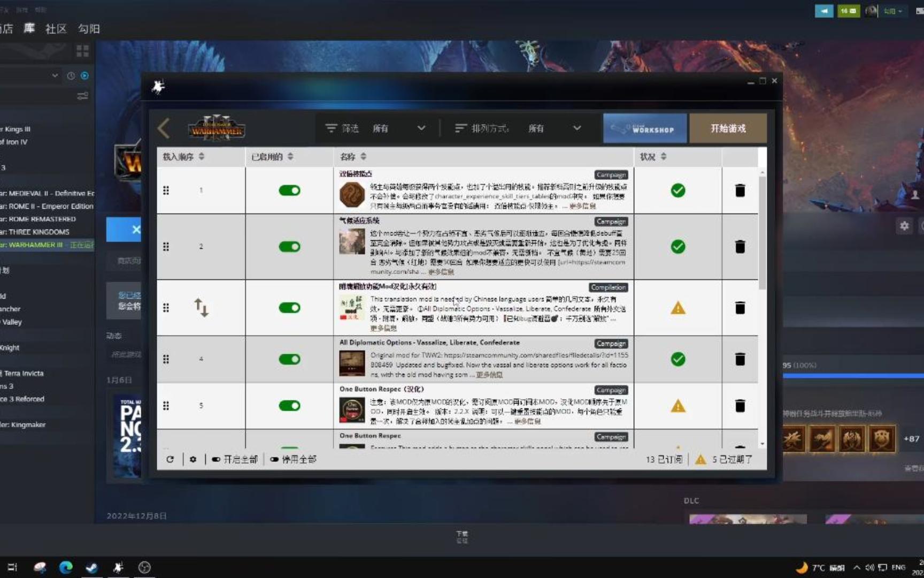This screenshot has height=578, width=924.
Task: Click the +87 achievements counter in Steam
Action: tap(911, 438)
